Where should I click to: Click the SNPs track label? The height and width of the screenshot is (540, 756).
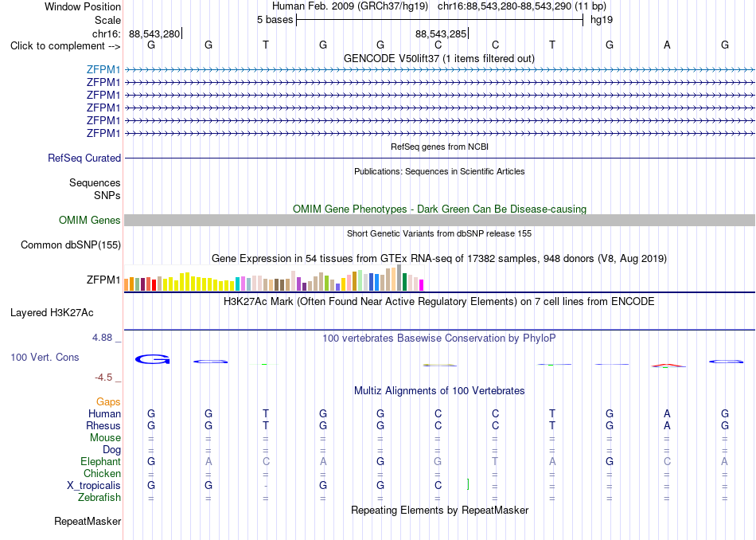tap(107, 195)
